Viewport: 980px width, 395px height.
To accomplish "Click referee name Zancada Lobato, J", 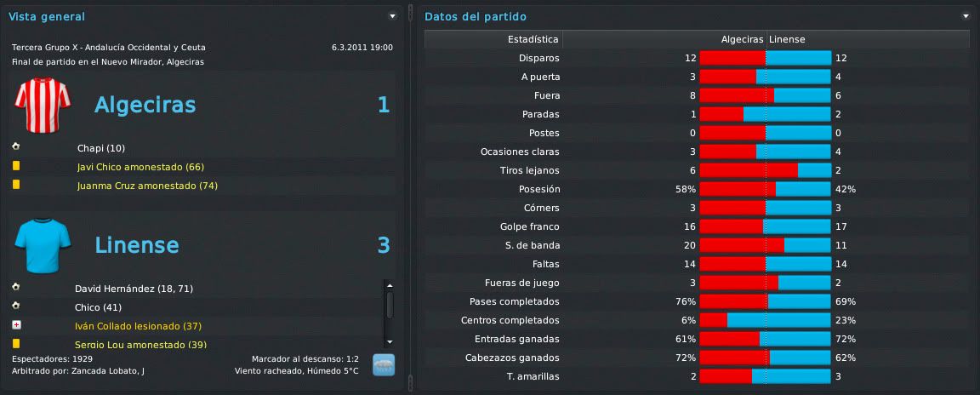I will click(x=108, y=371).
